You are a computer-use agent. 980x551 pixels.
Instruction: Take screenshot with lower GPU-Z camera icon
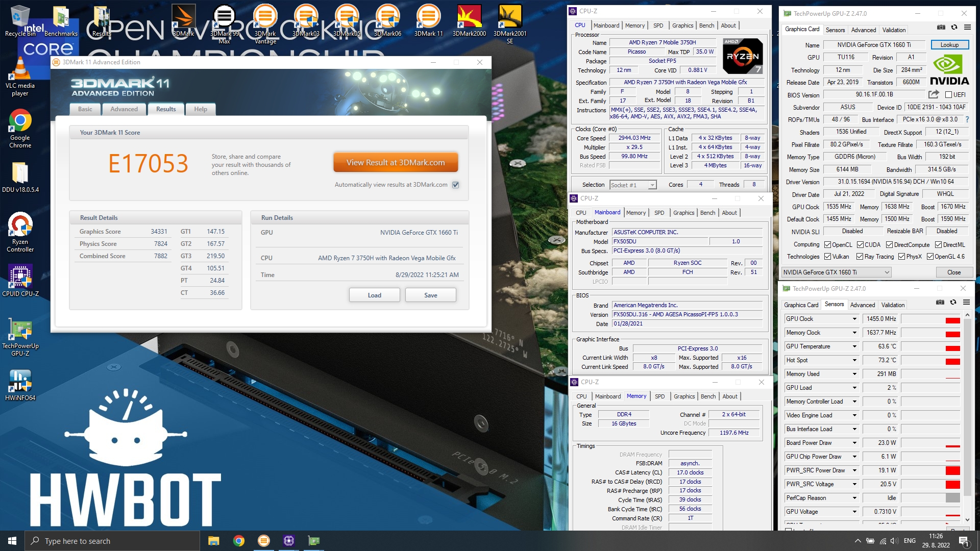click(940, 302)
